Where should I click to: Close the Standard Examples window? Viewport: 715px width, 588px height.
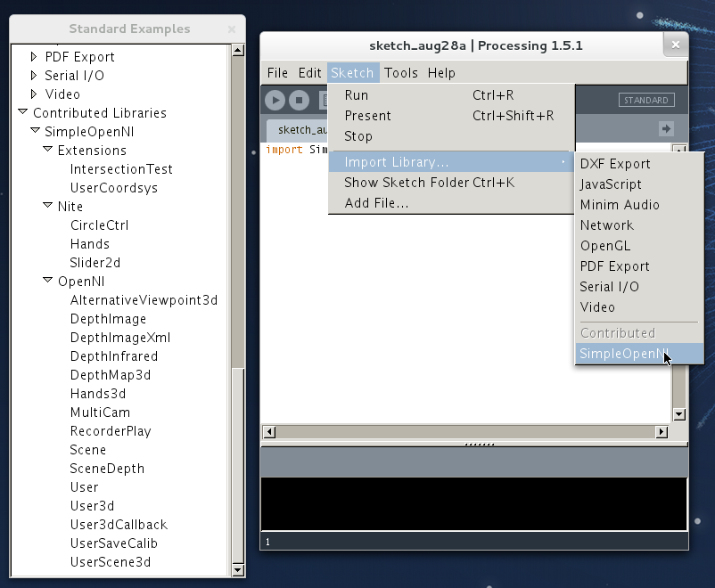click(x=232, y=29)
